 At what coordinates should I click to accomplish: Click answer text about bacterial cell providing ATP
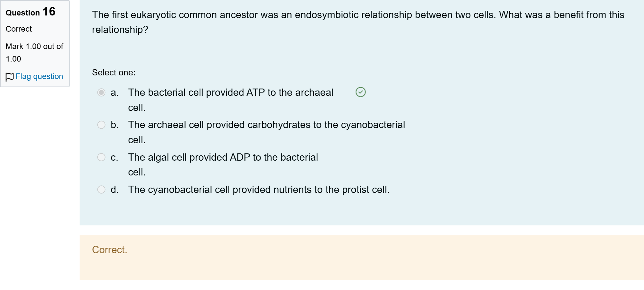click(x=231, y=100)
